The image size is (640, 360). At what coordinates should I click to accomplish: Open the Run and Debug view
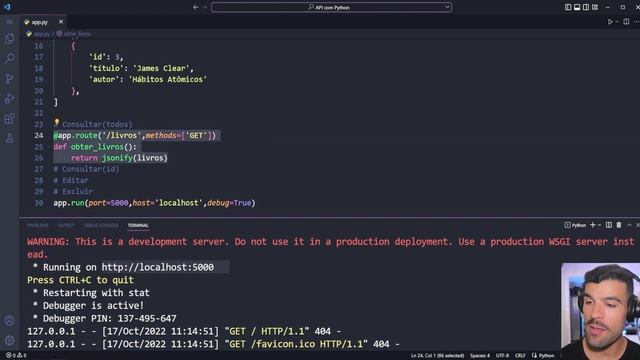[x=9, y=98]
